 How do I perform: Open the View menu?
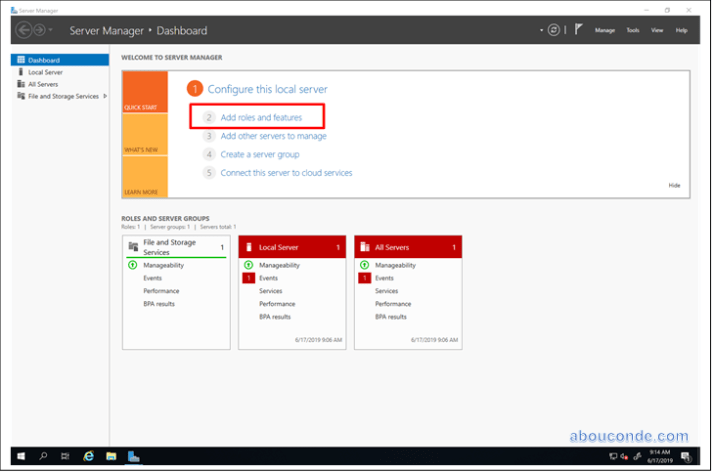coord(657,30)
